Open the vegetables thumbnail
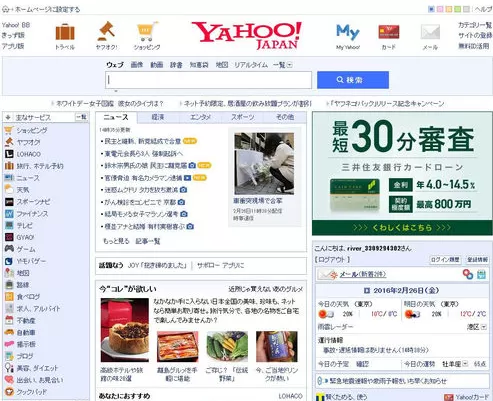This screenshot has height=401, width=493. coord(227,347)
